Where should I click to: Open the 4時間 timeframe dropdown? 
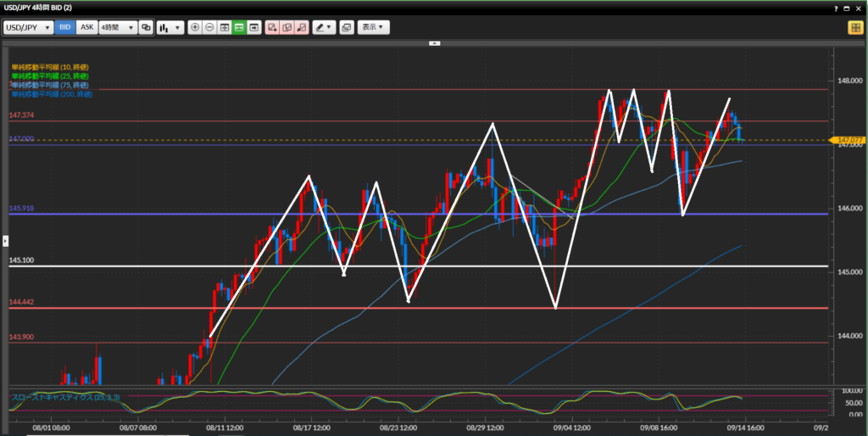[118, 27]
